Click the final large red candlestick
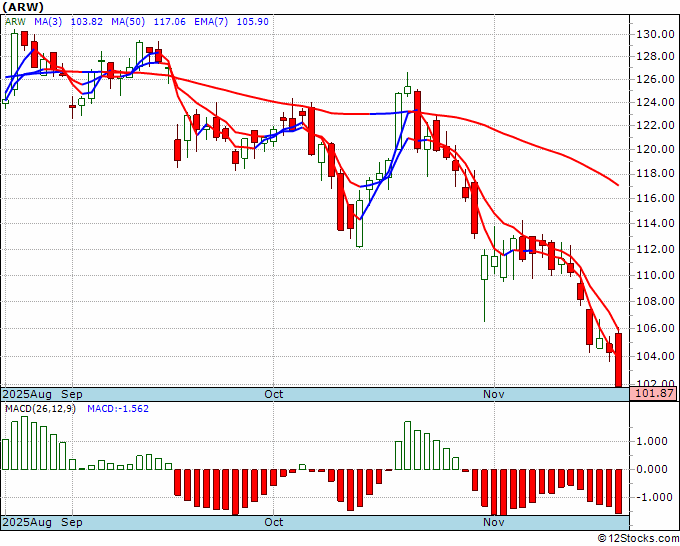Image resolution: width=680 pixels, height=546 pixels. (x=618, y=360)
